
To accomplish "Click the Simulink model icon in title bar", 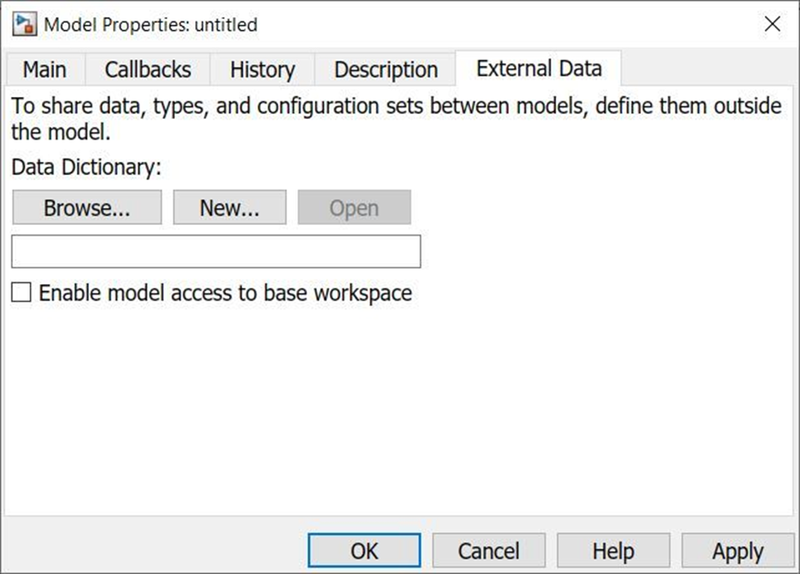I will (x=24, y=24).
